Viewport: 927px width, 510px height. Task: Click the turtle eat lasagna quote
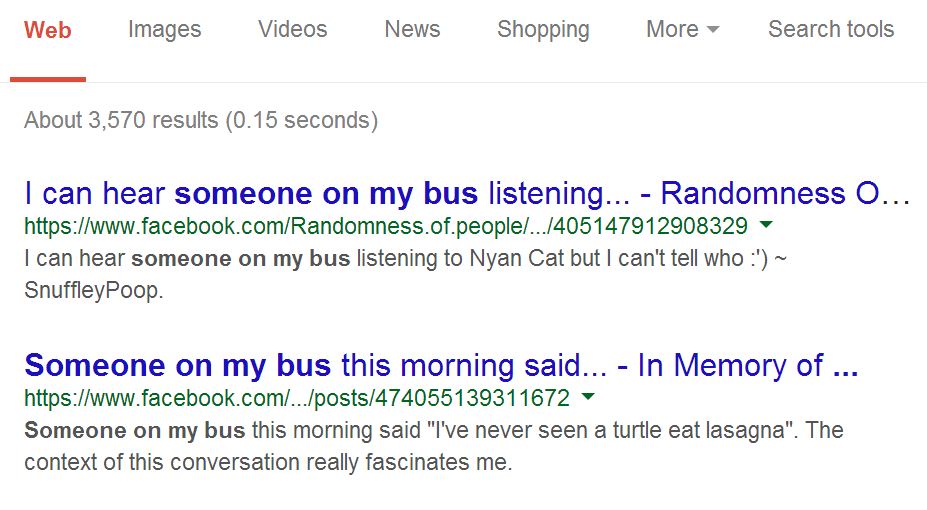[599, 431]
